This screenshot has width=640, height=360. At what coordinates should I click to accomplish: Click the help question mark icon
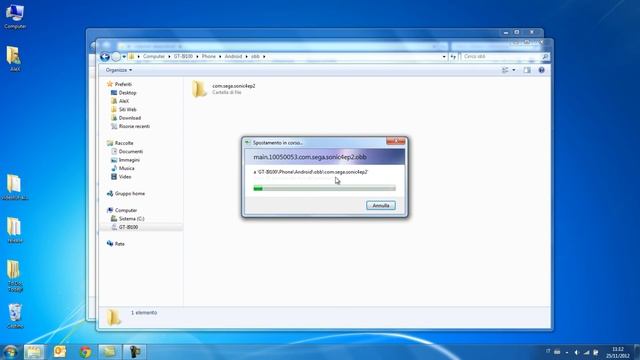pos(541,70)
